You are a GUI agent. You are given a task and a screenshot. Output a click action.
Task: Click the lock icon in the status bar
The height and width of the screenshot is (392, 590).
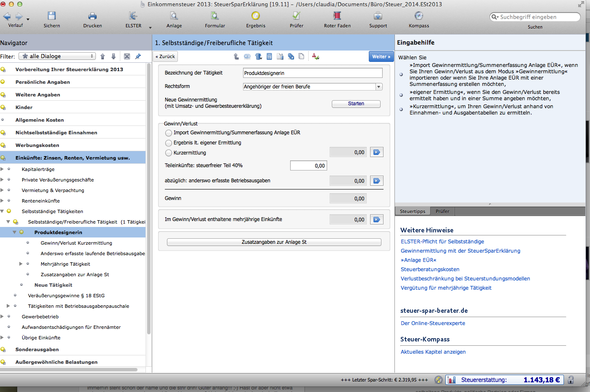pos(571,380)
